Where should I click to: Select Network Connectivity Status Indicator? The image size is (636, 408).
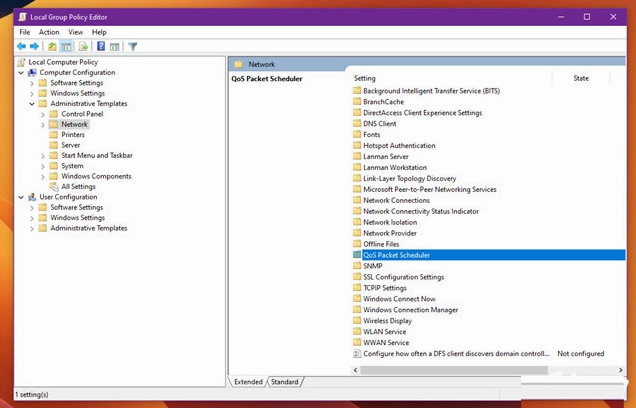coord(421,211)
